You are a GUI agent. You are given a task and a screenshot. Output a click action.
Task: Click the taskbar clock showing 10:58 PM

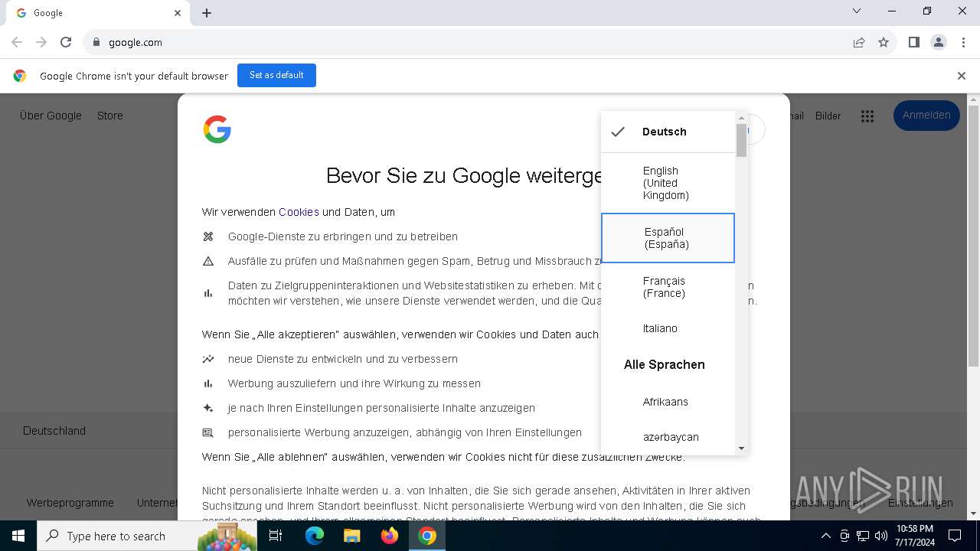tap(915, 536)
